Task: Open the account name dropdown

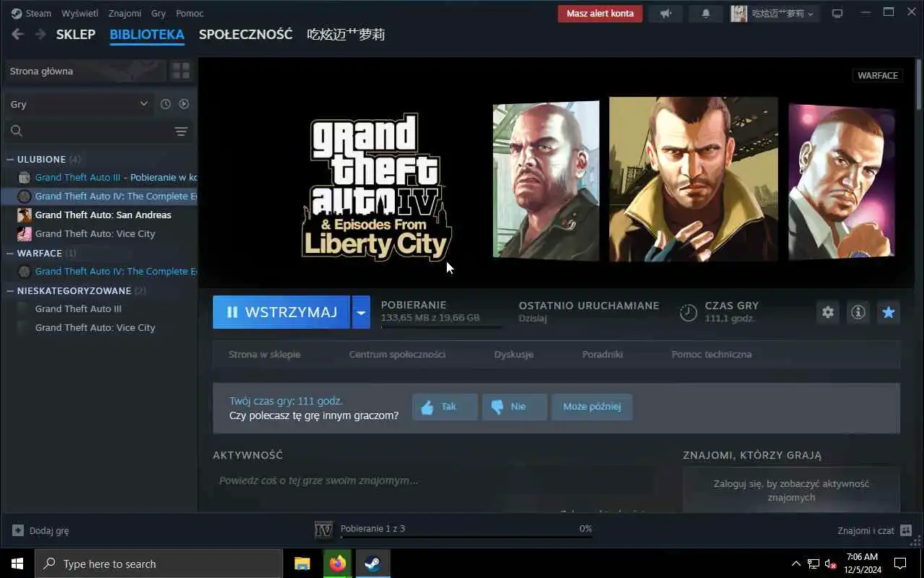Action: 783,14
